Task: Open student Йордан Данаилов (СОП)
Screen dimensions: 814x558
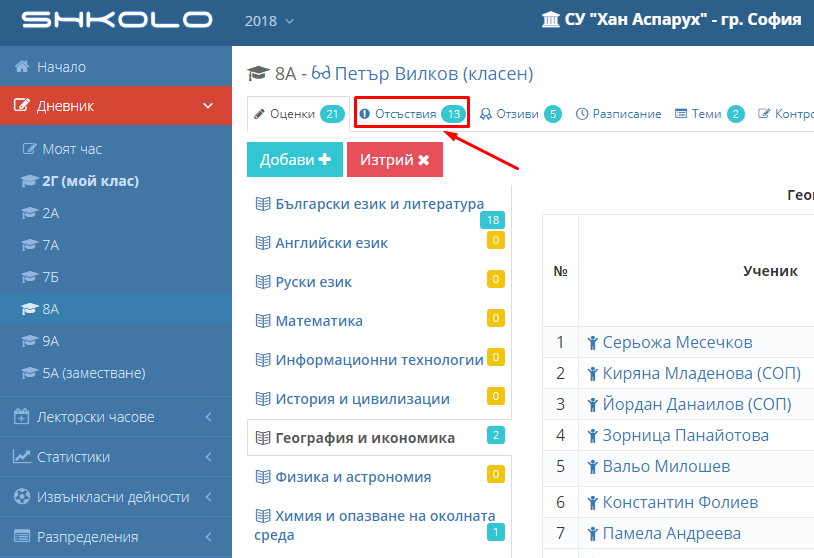Action: point(697,404)
